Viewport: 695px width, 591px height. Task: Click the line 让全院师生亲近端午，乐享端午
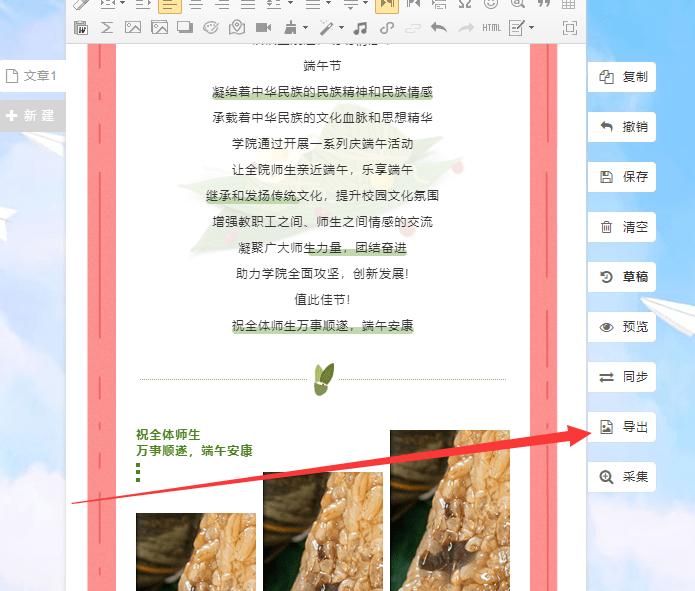click(322, 170)
